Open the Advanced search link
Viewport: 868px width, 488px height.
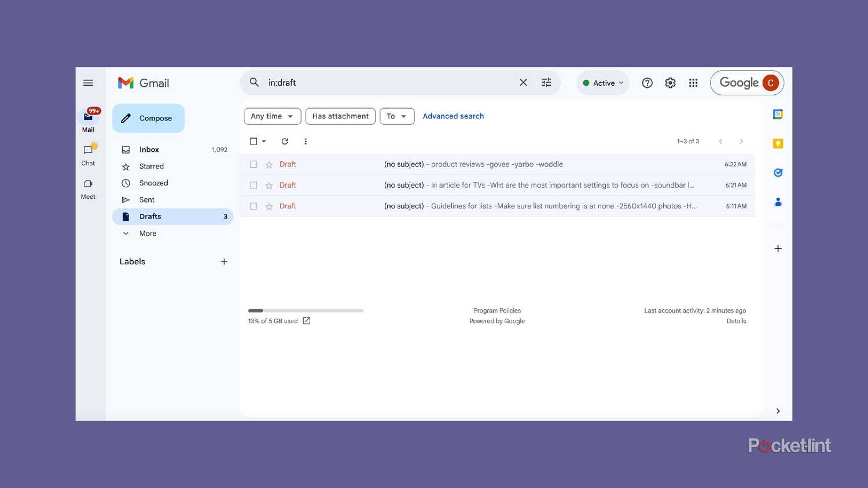(x=453, y=116)
